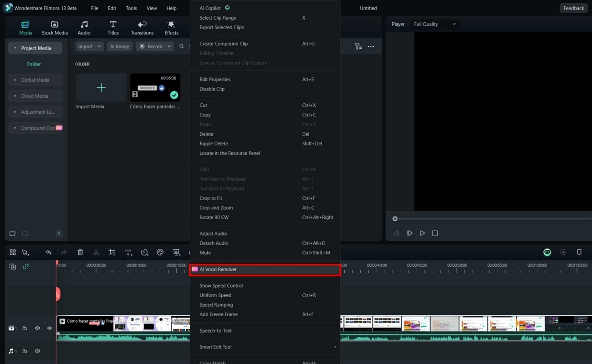Screen dimensions: 592x364
Task: Open the timeline layout grid icon
Action: [13, 252]
